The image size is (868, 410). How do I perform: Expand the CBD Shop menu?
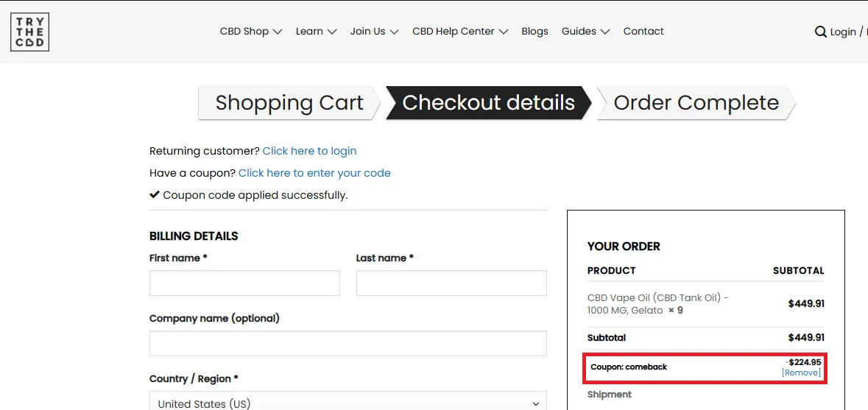[250, 32]
